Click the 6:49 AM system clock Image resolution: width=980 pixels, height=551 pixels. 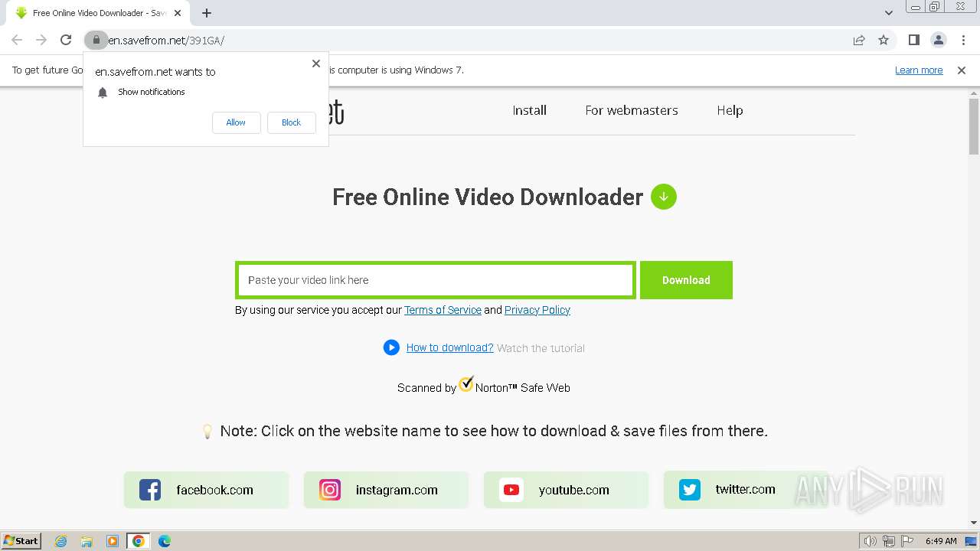[941, 541]
